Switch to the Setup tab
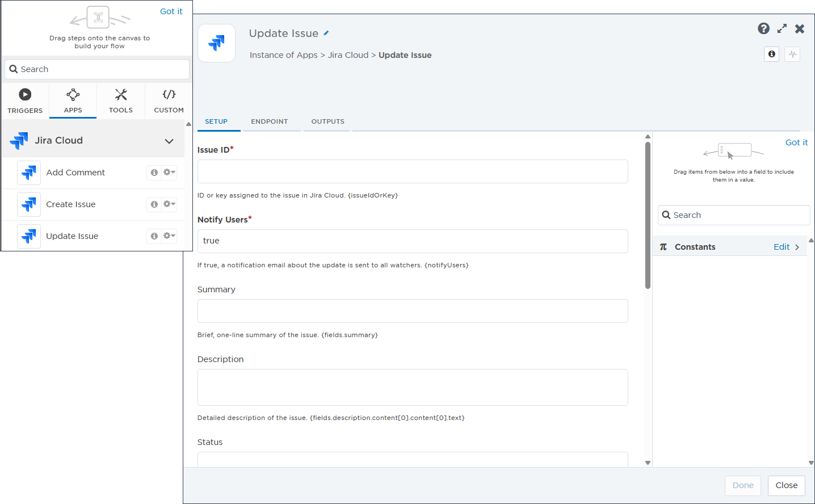Image resolution: width=815 pixels, height=504 pixels. 216,121
